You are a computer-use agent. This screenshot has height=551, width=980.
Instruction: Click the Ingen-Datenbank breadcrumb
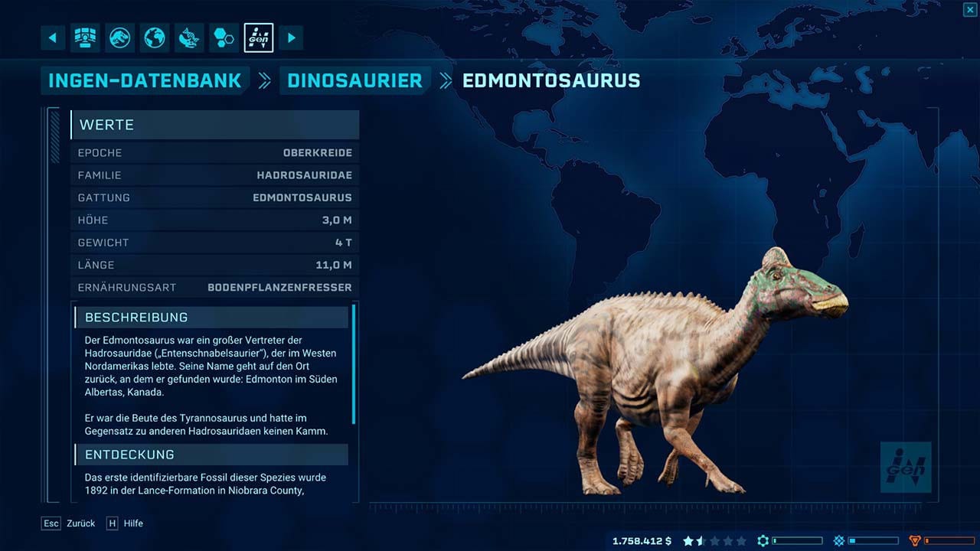(x=145, y=80)
